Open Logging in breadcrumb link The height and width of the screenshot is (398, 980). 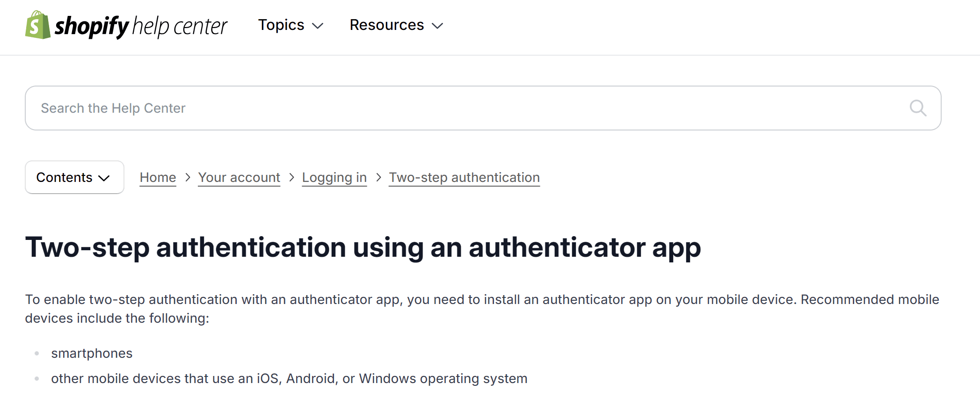334,178
